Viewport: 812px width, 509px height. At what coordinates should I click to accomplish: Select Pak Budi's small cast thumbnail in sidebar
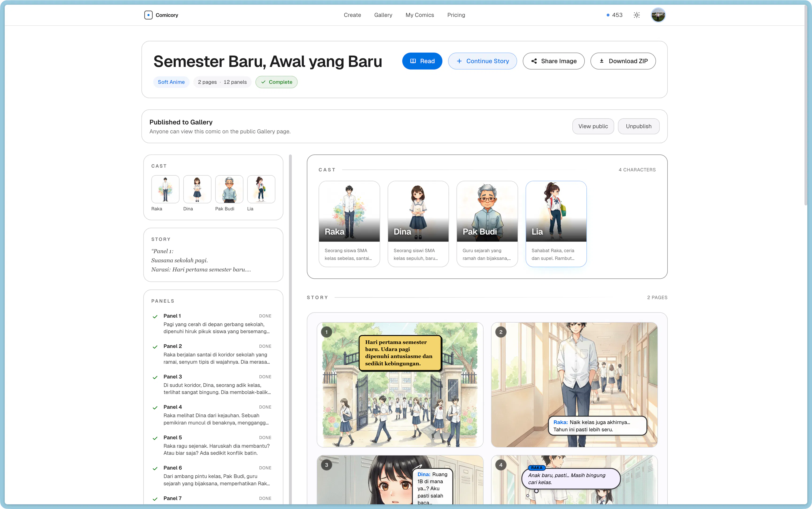coord(229,189)
